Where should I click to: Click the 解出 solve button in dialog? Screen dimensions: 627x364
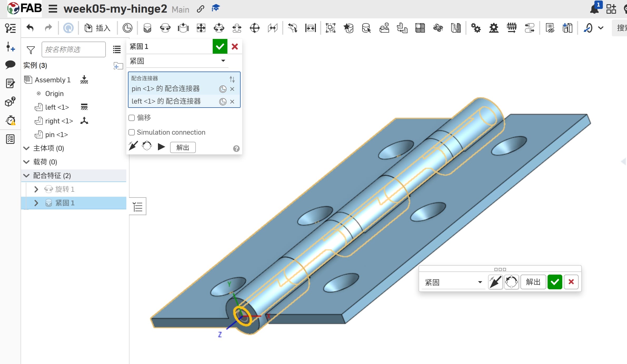183,147
